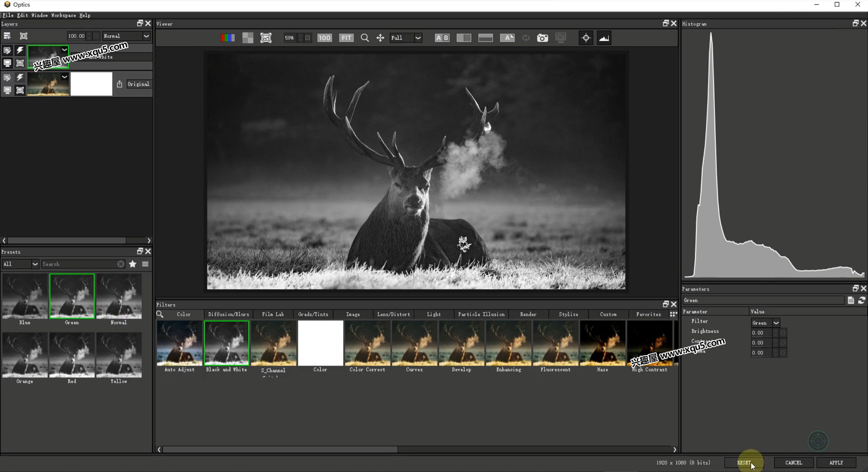Image resolution: width=868 pixels, height=472 pixels.
Task: Open the Workspace menu
Action: [63, 15]
